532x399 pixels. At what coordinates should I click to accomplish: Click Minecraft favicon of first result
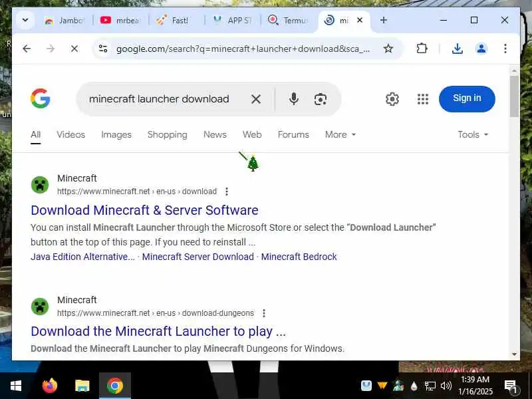click(40, 185)
